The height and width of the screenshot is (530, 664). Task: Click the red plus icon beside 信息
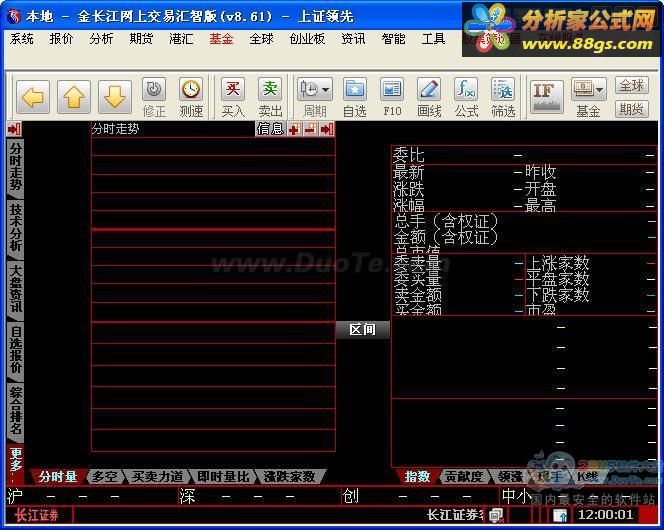point(295,129)
